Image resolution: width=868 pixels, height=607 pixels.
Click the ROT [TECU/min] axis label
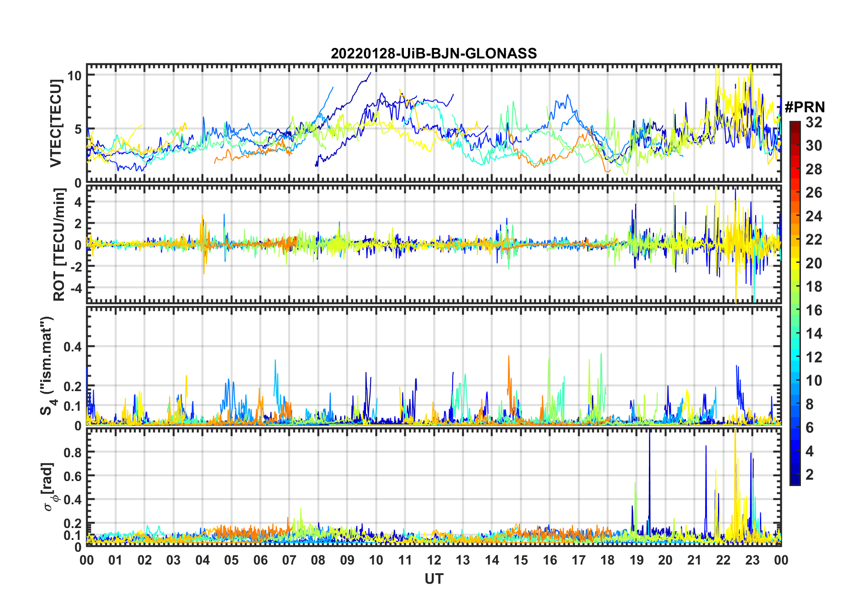click(x=59, y=245)
